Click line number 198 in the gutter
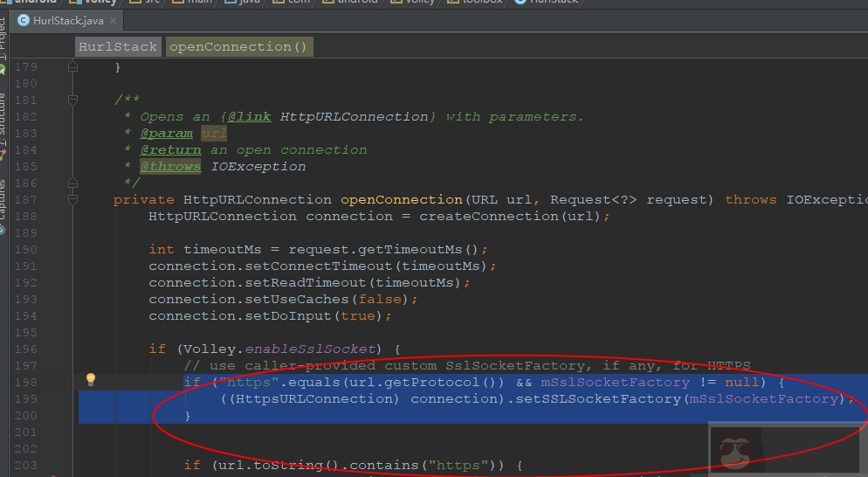The height and width of the screenshot is (477, 868). [27, 383]
